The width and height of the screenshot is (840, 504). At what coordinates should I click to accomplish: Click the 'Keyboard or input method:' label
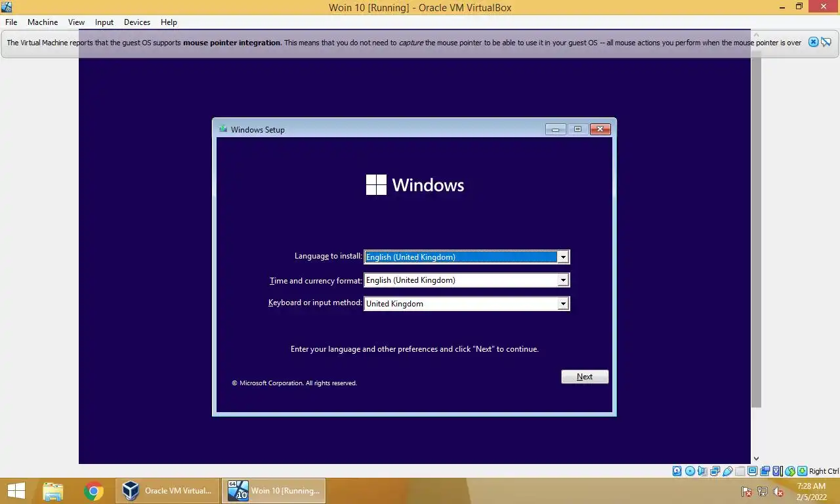click(x=315, y=303)
